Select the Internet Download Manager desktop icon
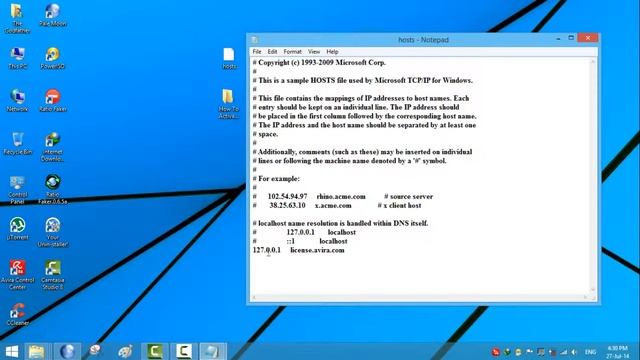Screen dimensions: 640x360 pos(53,147)
